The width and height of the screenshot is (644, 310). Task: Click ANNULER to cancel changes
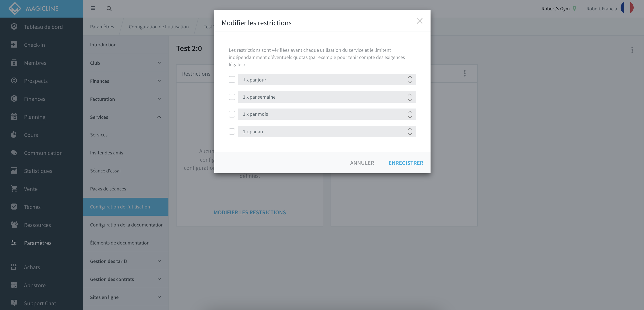point(362,163)
